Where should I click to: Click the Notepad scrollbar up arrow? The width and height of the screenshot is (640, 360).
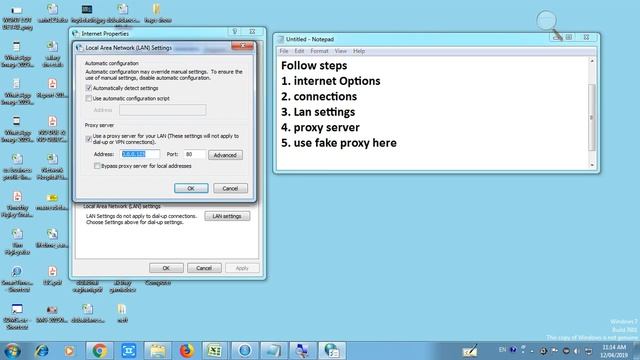click(592, 61)
